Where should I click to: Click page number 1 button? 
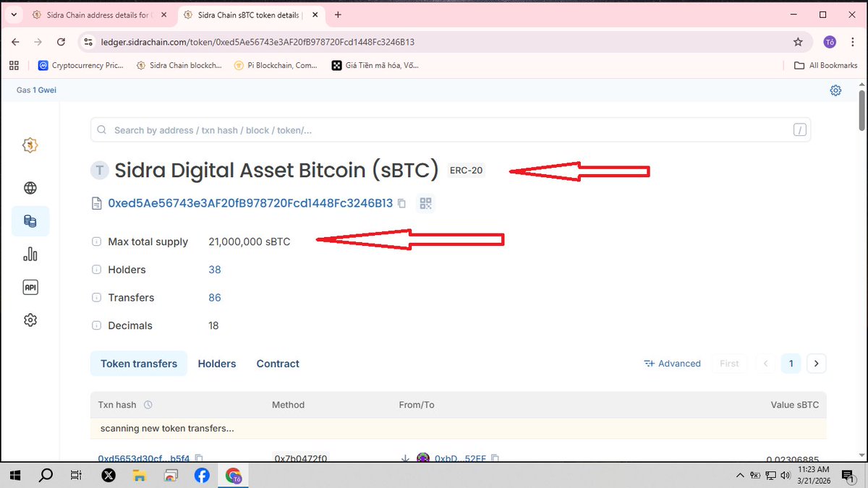[x=791, y=364]
